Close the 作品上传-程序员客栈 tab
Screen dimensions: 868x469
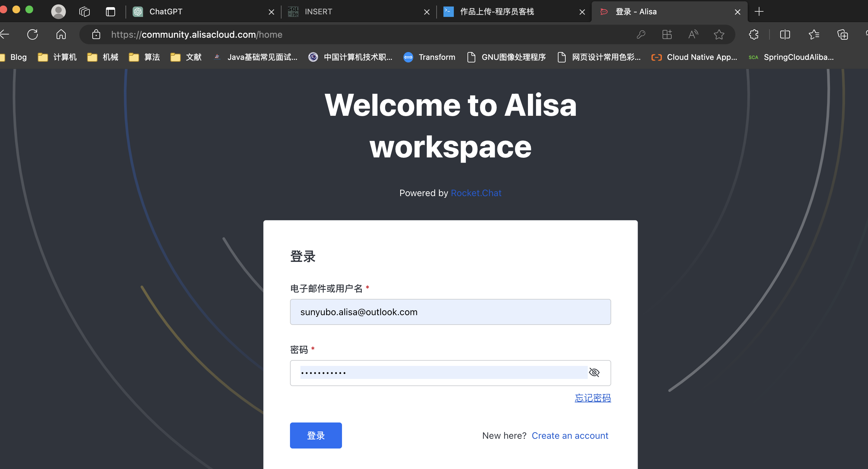click(x=582, y=12)
